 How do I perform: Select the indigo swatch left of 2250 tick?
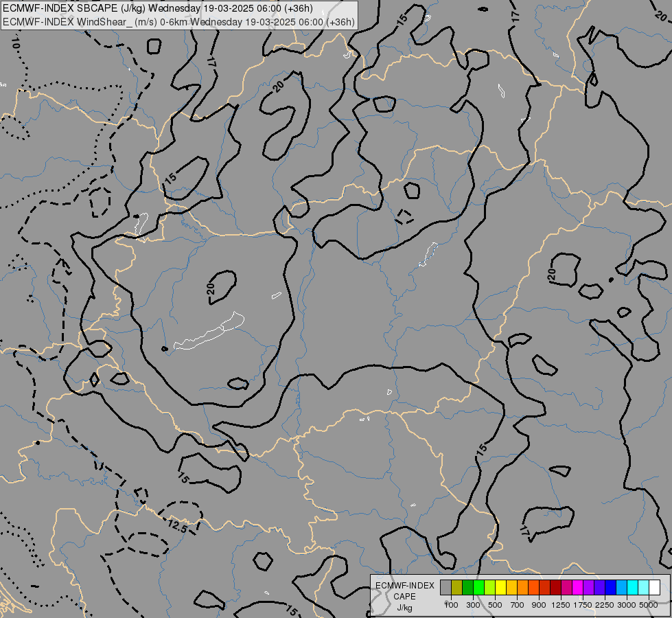click(599, 588)
